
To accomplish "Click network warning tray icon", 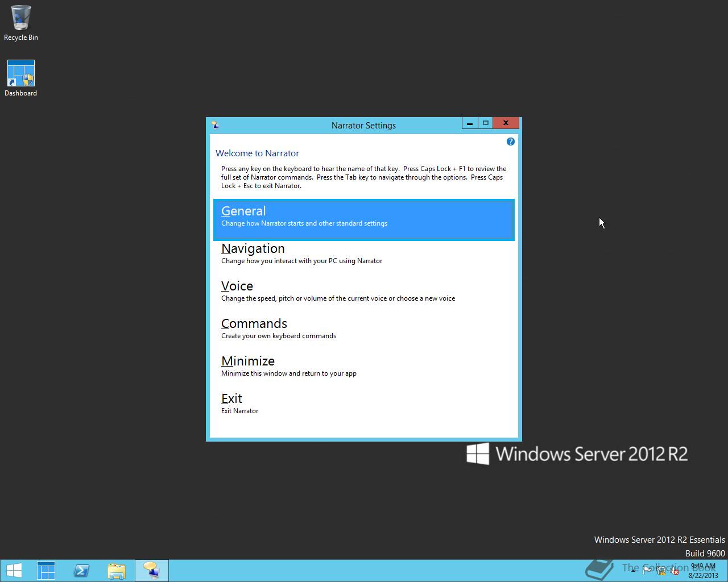I will [661, 571].
